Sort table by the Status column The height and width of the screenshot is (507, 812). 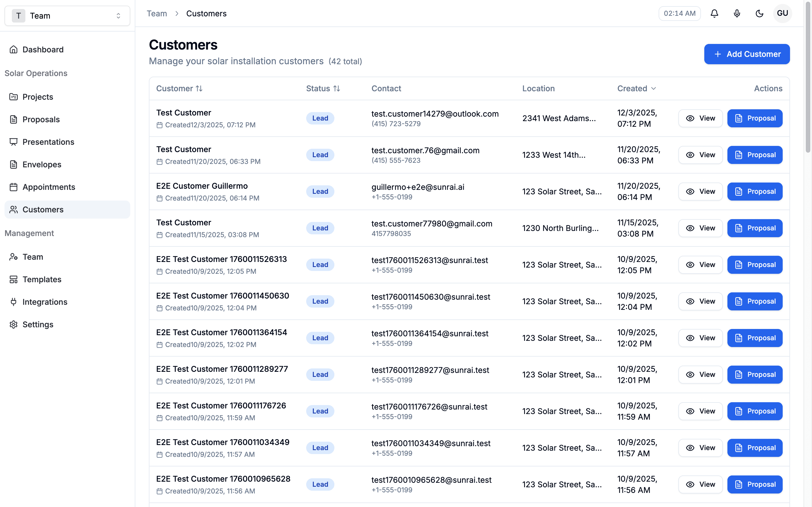[x=323, y=88]
